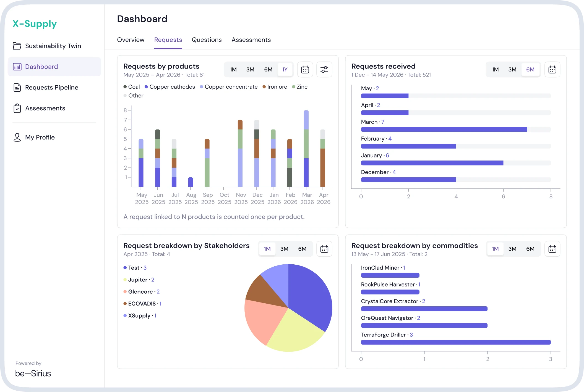This screenshot has width=584, height=392.
Task: Set commodities breakdown range to 1M
Action: [x=495, y=249]
